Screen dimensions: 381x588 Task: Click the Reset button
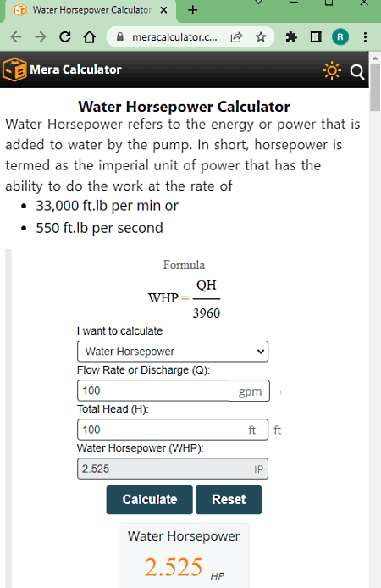[229, 500]
